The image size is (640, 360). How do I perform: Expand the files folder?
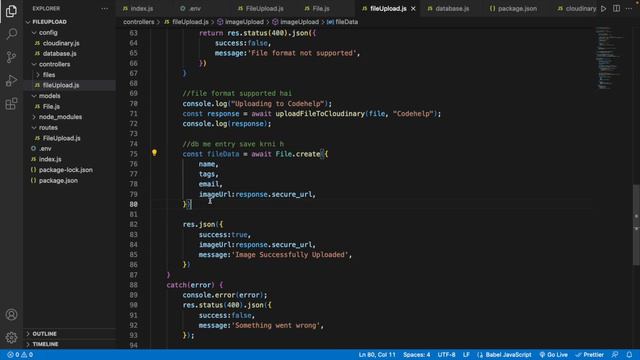point(49,75)
